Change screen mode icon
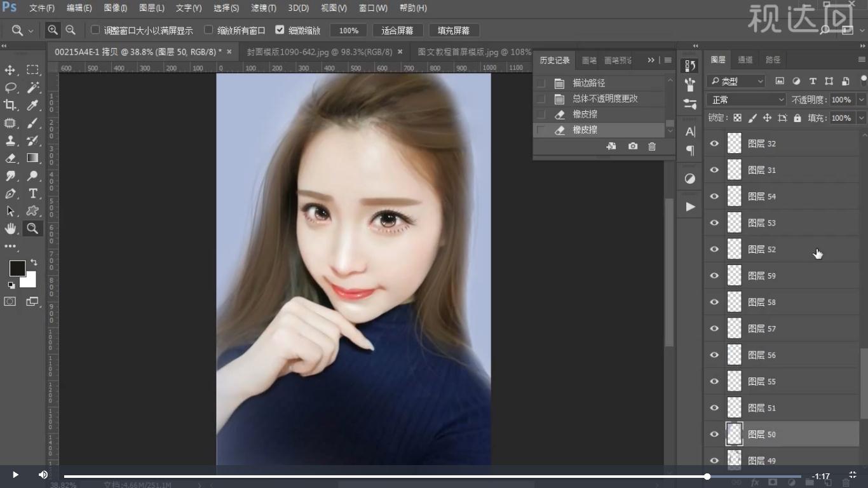The height and width of the screenshot is (488, 868). [32, 302]
